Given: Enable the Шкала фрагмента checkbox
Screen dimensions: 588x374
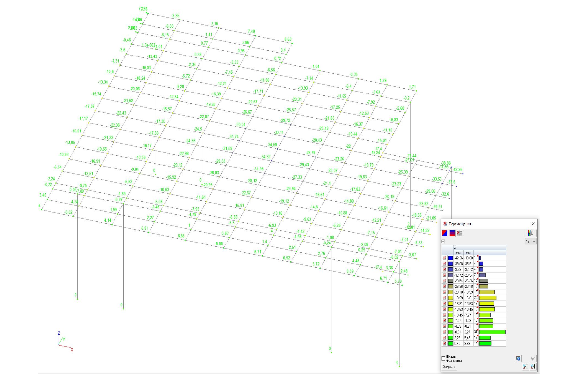Looking at the screenshot, I should pos(443,358).
